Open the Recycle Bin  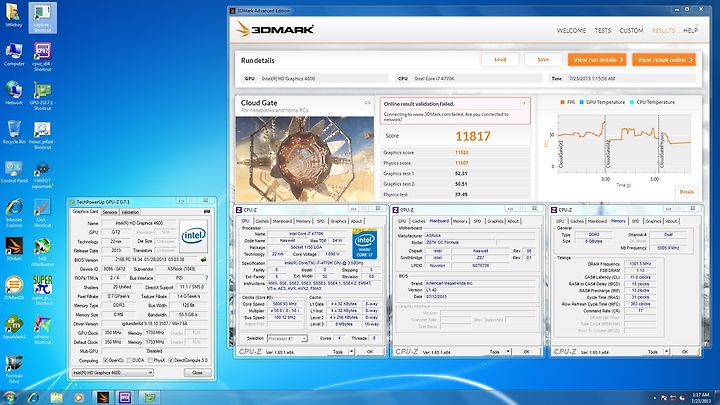(14, 132)
